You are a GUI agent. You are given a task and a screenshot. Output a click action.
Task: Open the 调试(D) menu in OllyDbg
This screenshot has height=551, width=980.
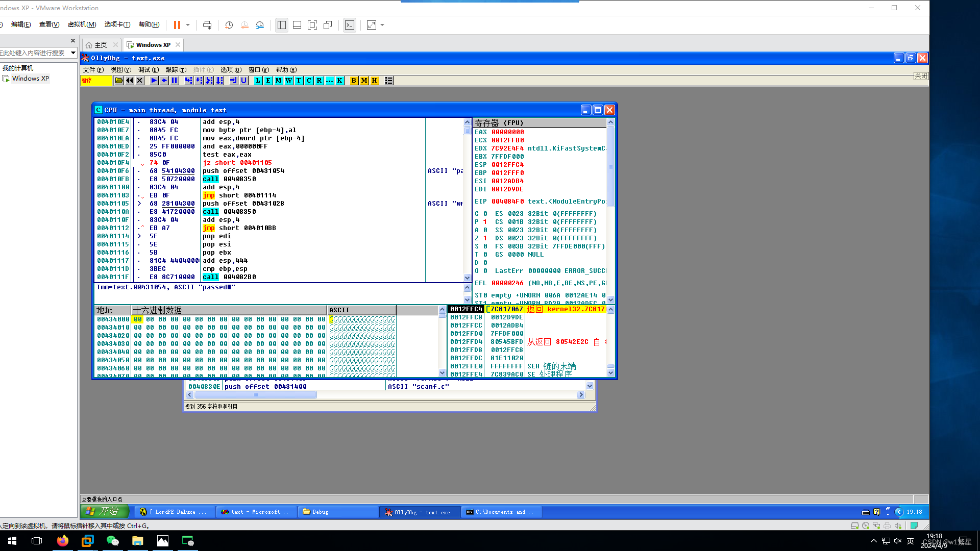coord(149,70)
